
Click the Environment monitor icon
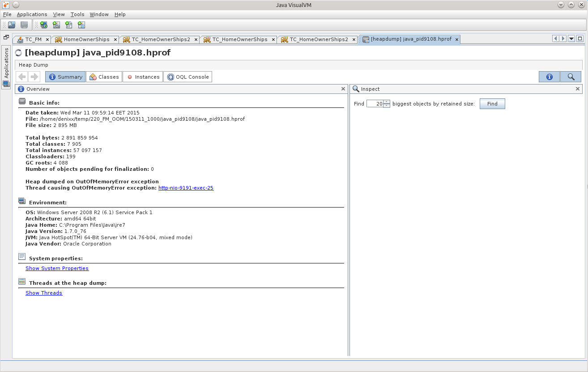click(x=22, y=202)
